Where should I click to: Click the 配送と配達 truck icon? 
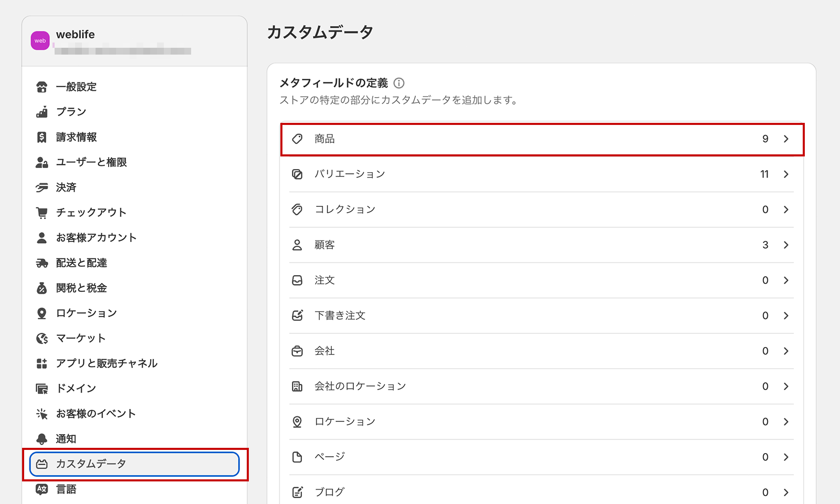click(x=42, y=263)
